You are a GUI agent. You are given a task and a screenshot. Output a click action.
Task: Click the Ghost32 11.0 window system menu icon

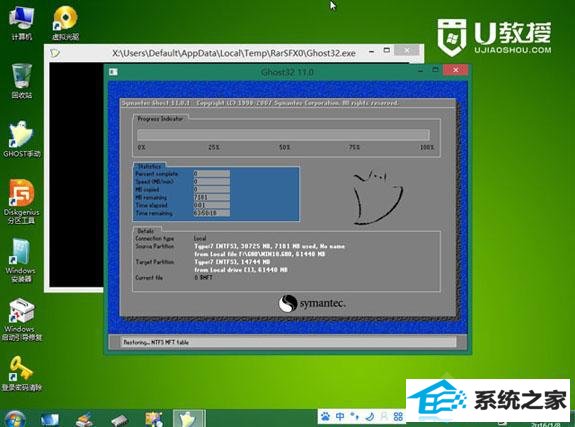[x=113, y=72]
